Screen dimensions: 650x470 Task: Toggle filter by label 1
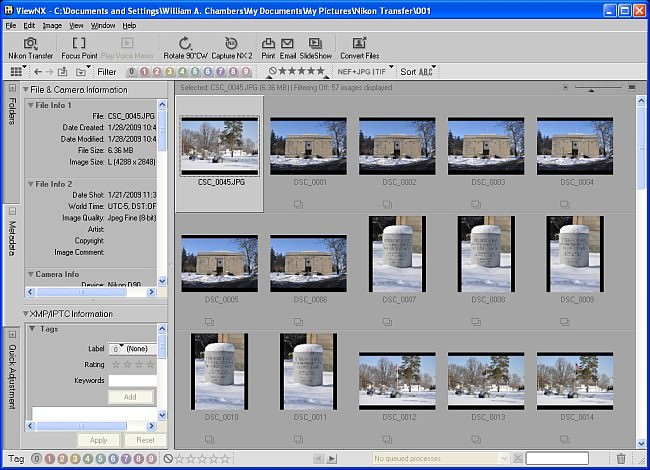tap(145, 72)
